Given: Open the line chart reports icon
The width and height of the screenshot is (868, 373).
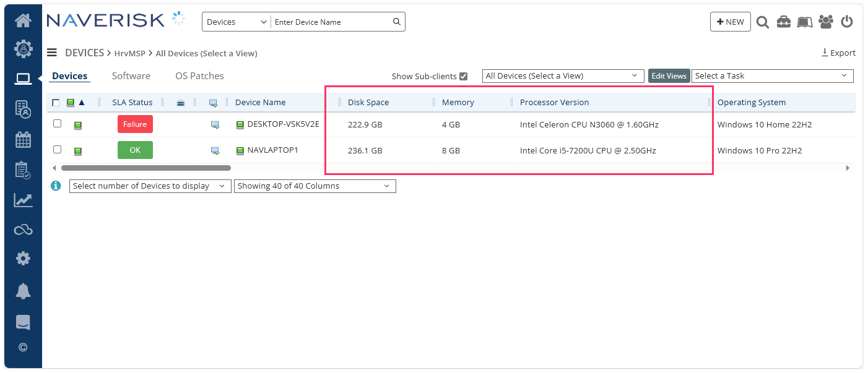Looking at the screenshot, I should [x=23, y=200].
